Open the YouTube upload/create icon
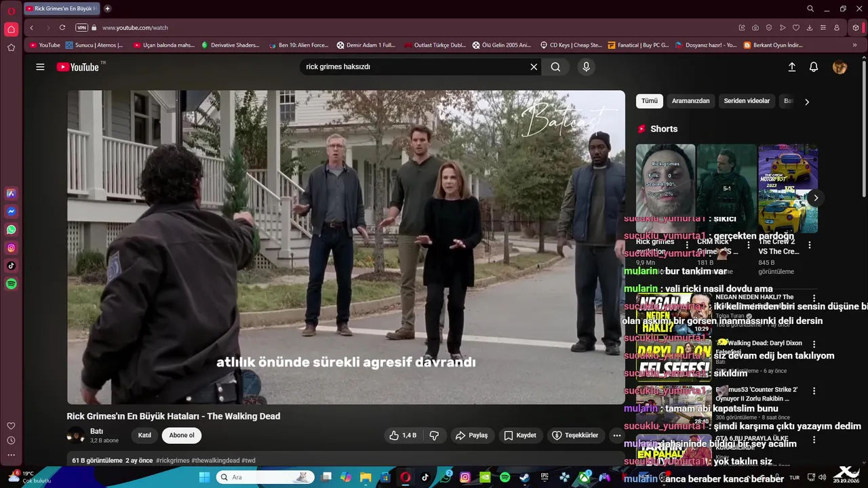Screen dimensions: 868x488 tap(791, 67)
